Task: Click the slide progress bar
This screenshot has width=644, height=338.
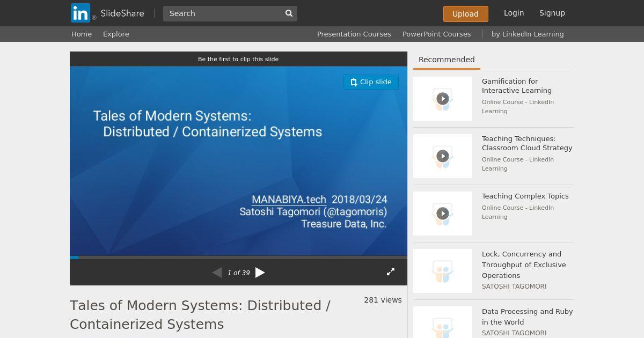Action: point(238,258)
